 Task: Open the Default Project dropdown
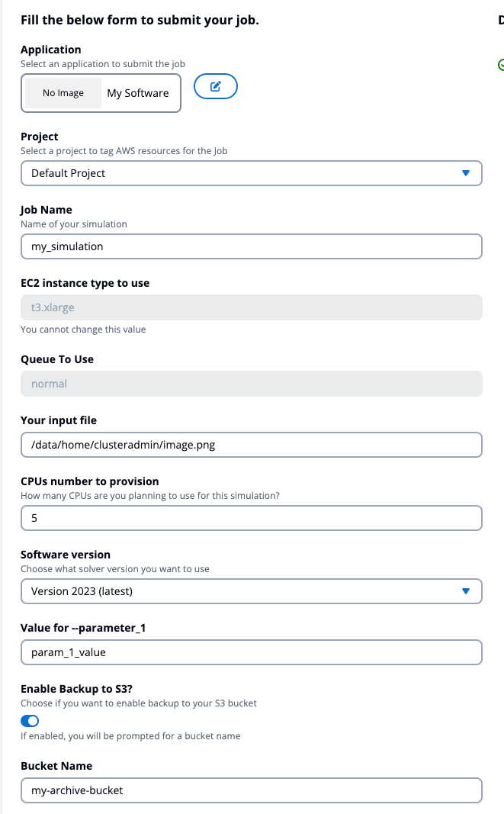coord(251,173)
